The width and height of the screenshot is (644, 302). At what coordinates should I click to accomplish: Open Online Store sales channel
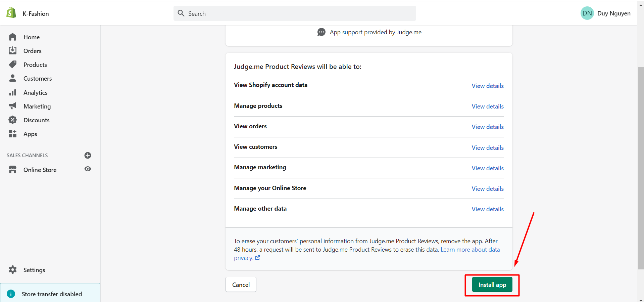[x=40, y=170]
